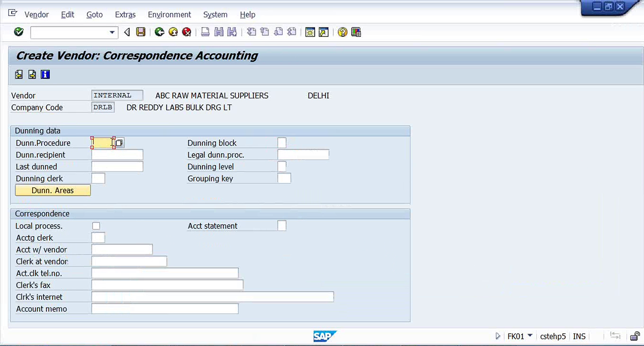644x346 pixels.
Task: Click the red Cancel icon
Action: point(187,32)
